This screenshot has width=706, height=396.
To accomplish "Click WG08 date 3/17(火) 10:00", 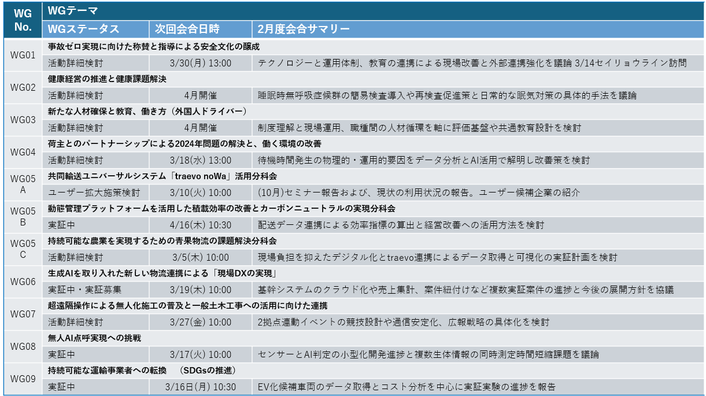I will [x=200, y=355].
